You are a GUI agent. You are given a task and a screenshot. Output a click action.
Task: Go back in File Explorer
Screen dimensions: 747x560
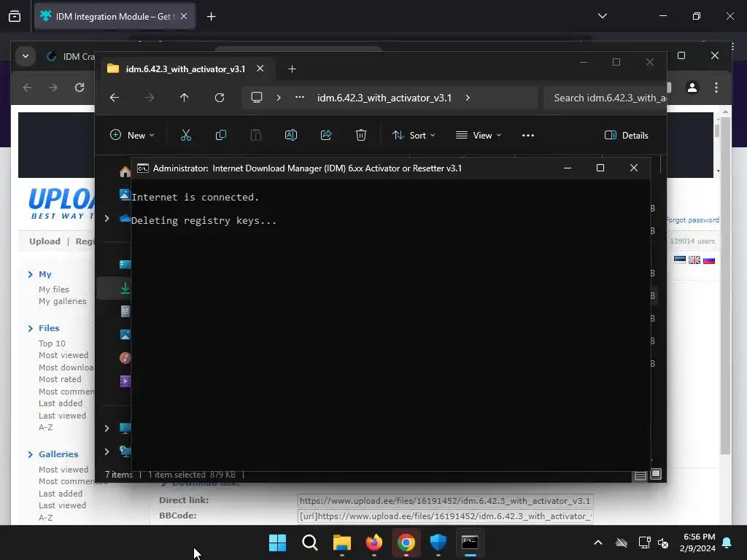click(115, 98)
